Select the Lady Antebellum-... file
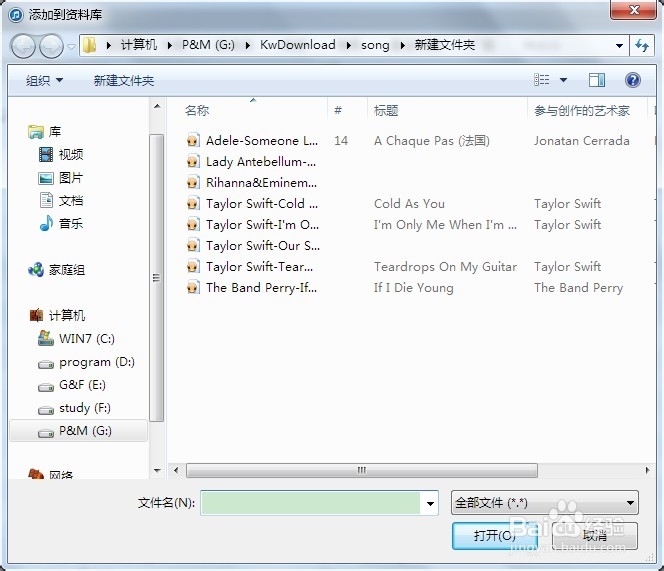The height and width of the screenshot is (571, 664). pos(252,161)
